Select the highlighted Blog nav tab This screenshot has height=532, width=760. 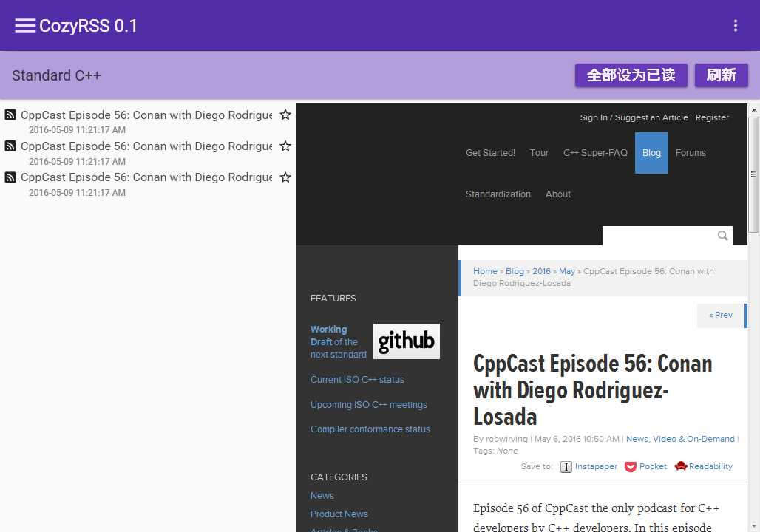[x=651, y=153]
